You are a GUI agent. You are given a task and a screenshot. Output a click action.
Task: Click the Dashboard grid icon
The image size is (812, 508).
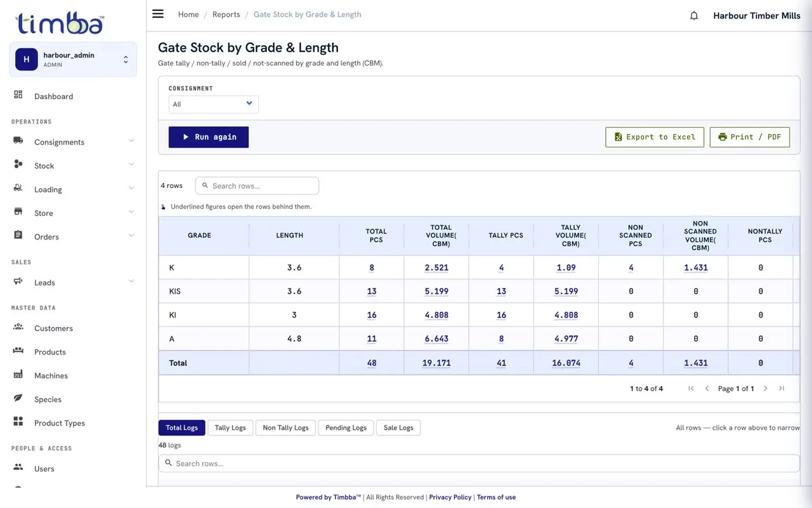coord(18,95)
